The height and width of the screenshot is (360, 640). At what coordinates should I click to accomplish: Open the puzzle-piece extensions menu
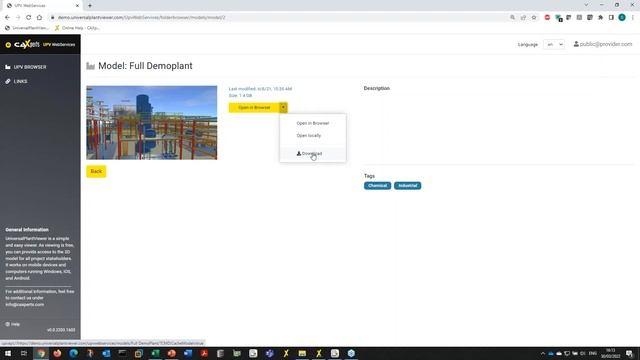(600, 18)
